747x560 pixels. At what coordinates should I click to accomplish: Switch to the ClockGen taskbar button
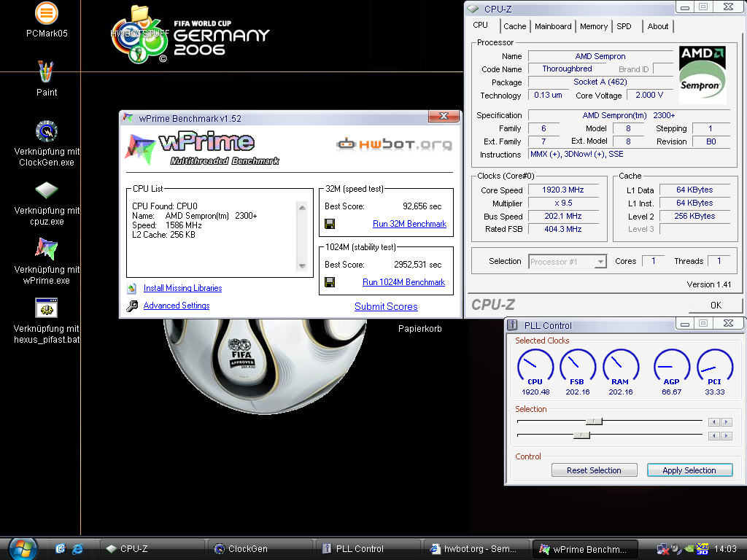tap(260, 549)
